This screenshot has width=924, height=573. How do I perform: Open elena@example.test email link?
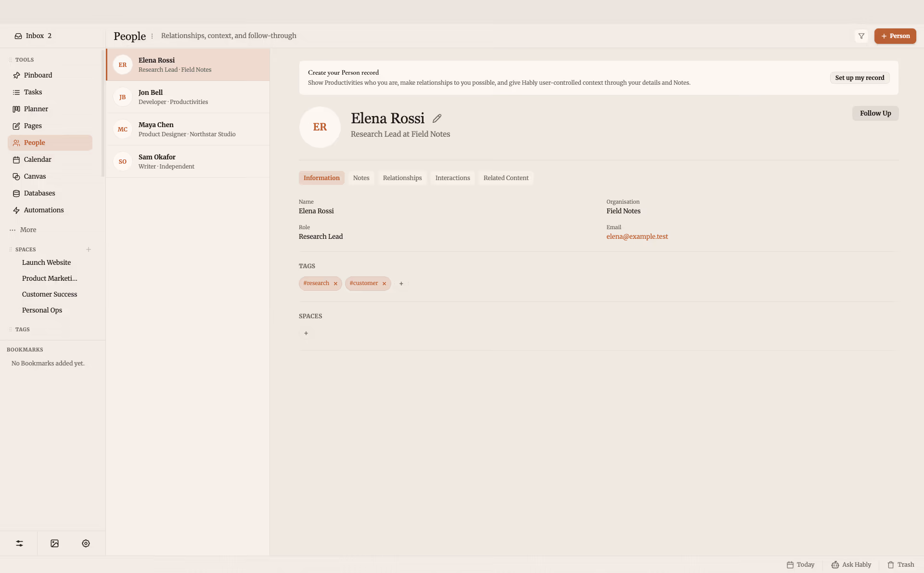click(x=637, y=236)
